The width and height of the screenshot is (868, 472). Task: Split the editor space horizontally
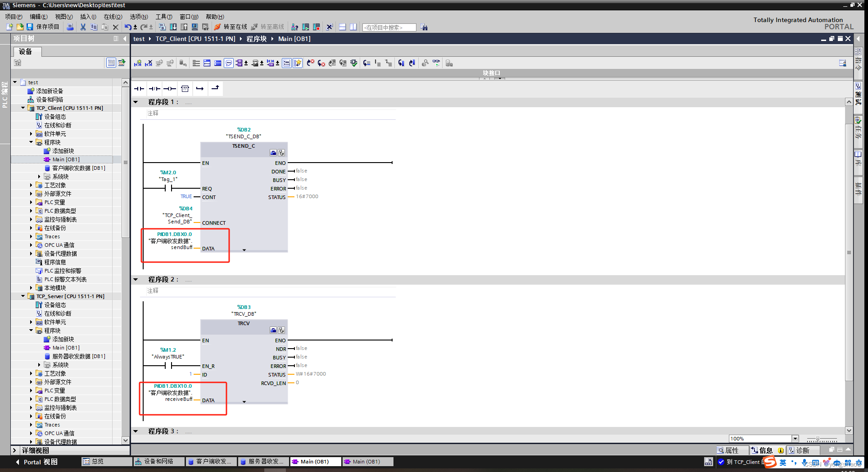click(343, 27)
